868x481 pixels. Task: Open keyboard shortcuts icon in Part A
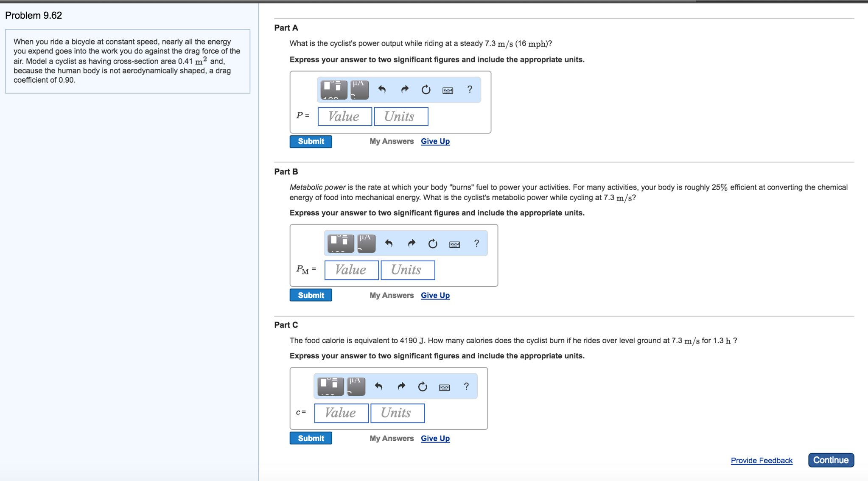pos(448,90)
